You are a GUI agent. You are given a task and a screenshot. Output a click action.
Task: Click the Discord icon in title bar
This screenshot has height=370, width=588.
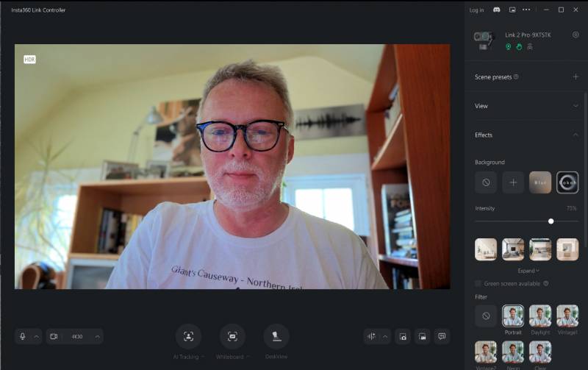tap(497, 10)
